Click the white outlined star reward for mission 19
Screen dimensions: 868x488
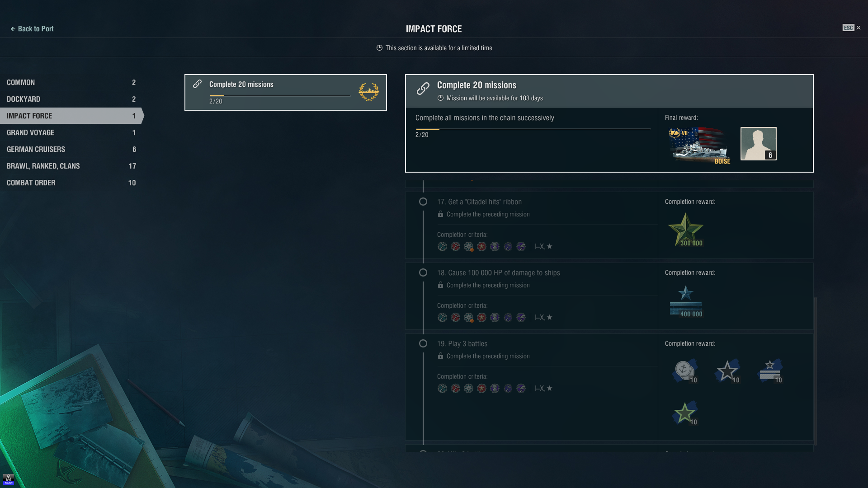(727, 371)
